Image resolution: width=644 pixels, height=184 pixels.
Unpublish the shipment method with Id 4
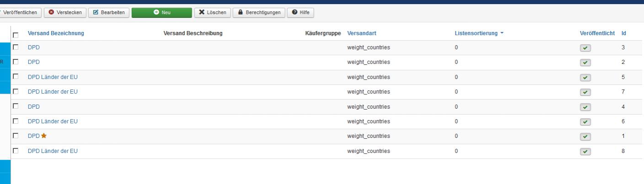point(585,107)
